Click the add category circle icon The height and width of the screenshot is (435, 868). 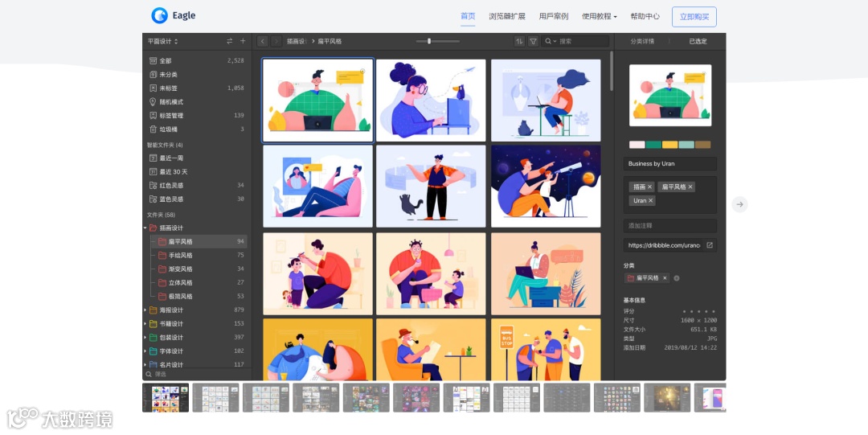(x=677, y=278)
